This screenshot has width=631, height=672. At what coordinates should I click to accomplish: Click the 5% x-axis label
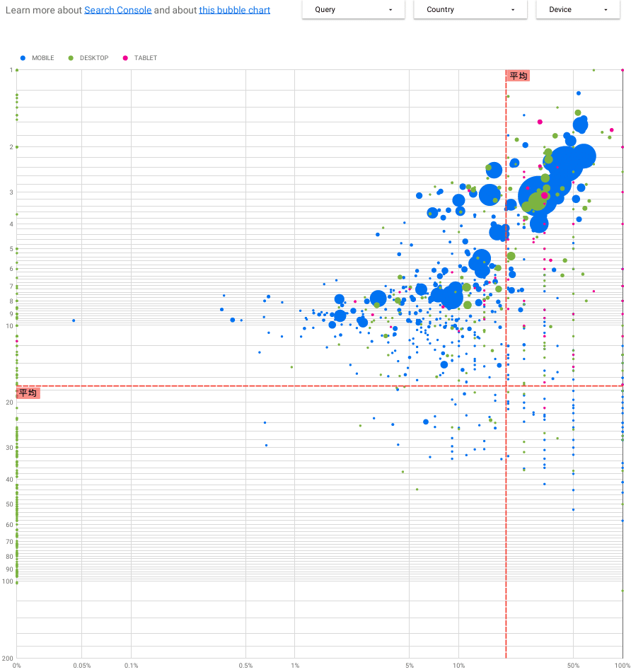pyautogui.click(x=410, y=666)
